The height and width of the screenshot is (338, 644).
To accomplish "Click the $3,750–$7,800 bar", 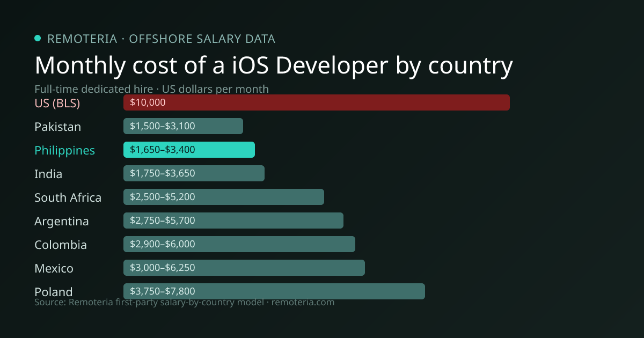I will tap(274, 291).
